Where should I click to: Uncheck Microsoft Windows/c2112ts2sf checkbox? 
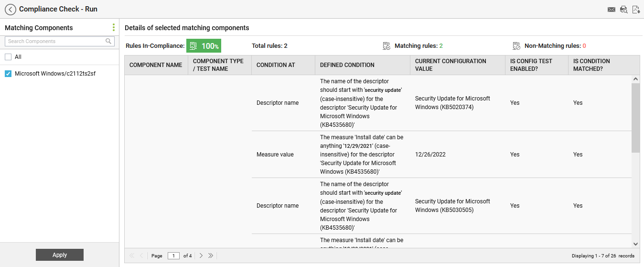(x=8, y=74)
